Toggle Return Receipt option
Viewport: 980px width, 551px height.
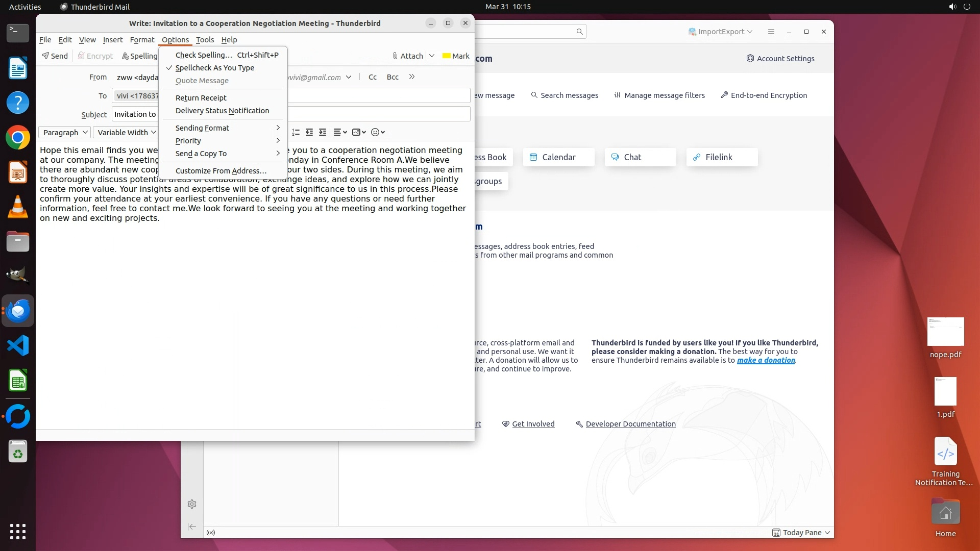(201, 98)
